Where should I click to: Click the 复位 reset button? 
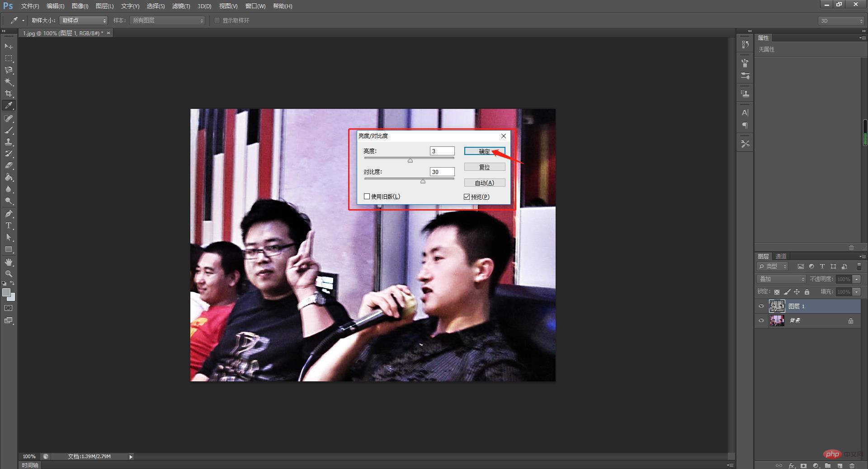coord(485,167)
